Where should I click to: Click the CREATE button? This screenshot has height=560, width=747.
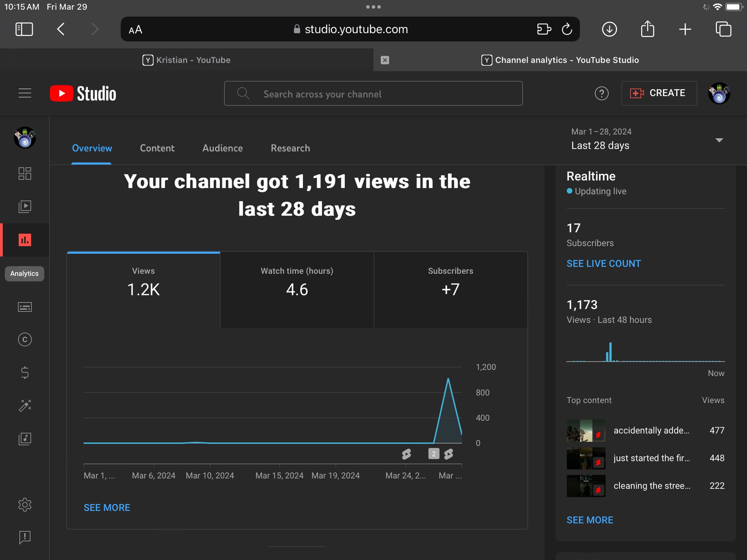[659, 93]
